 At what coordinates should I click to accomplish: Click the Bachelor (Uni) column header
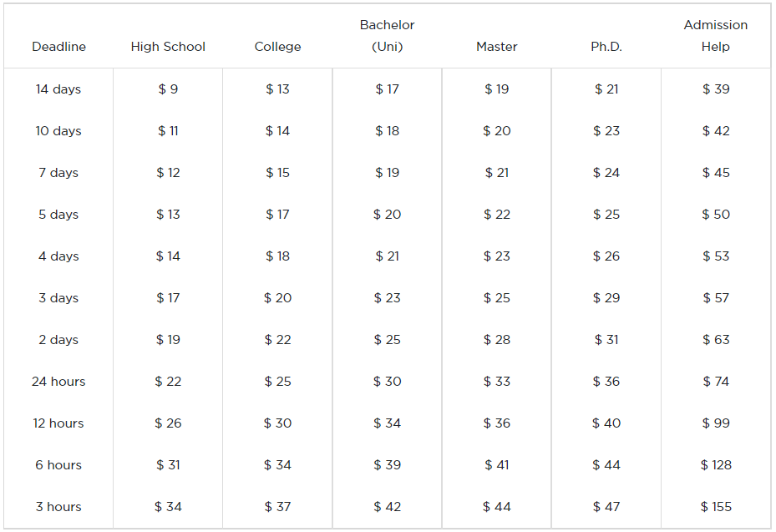point(387,36)
